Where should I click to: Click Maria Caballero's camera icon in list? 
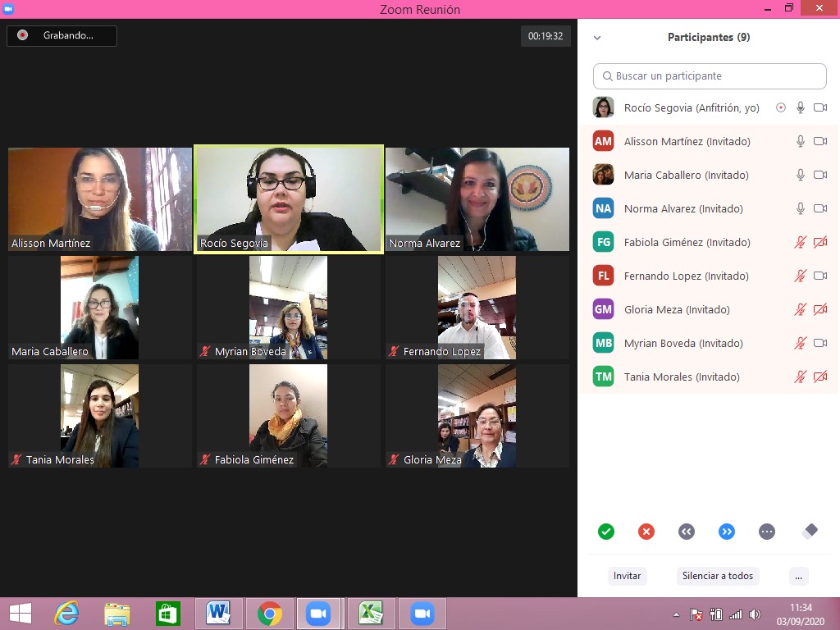(x=820, y=175)
